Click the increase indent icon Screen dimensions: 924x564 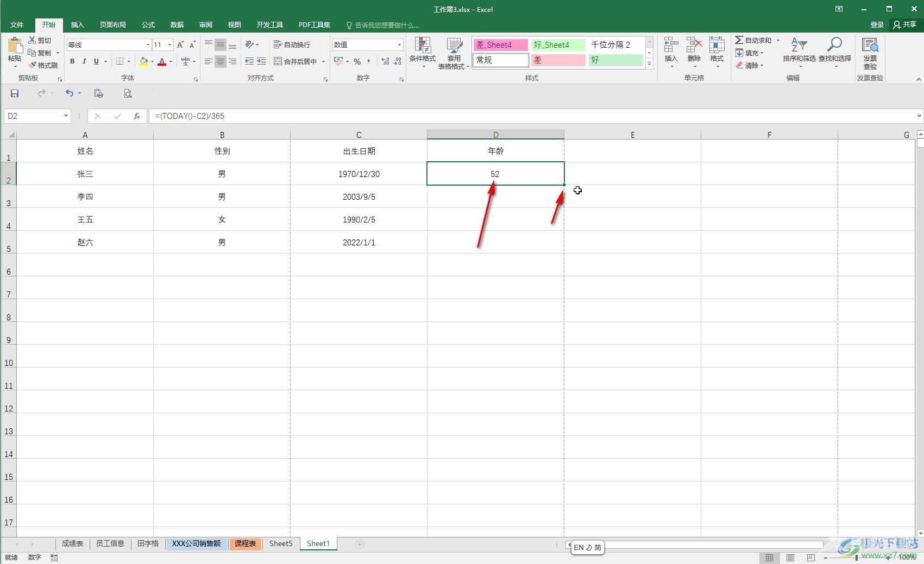(261, 61)
